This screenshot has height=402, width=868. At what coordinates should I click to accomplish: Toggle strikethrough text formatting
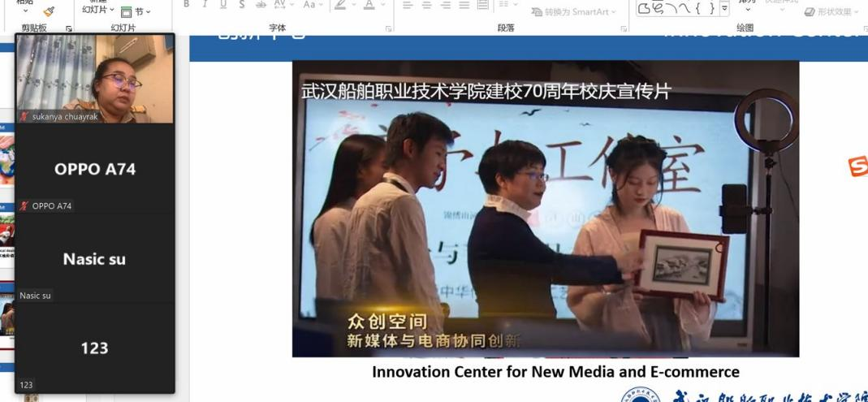click(261, 4)
